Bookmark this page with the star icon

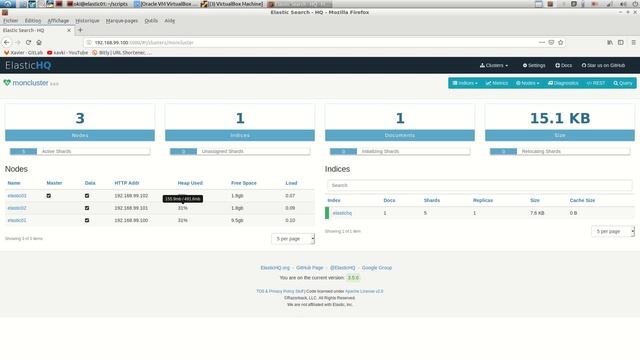pyautogui.click(x=561, y=42)
